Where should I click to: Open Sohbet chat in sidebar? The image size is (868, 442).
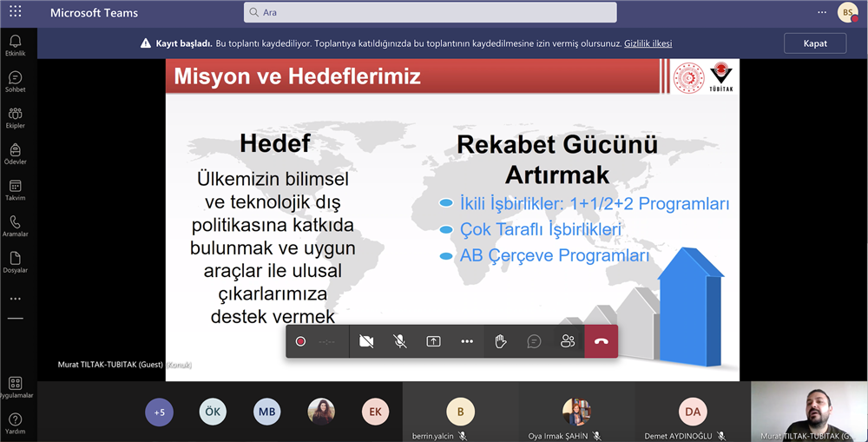click(16, 81)
